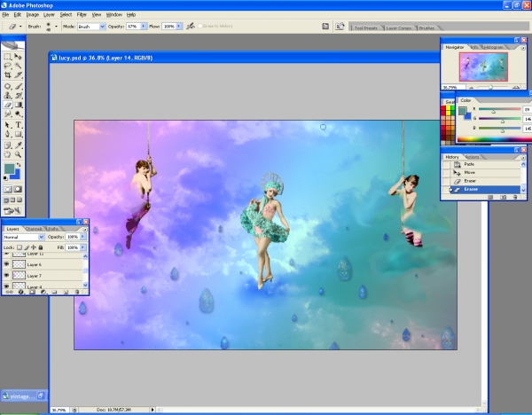Switch to Quick Mask mode
Viewport: 532px width, 415px height.
pyautogui.click(x=18, y=190)
